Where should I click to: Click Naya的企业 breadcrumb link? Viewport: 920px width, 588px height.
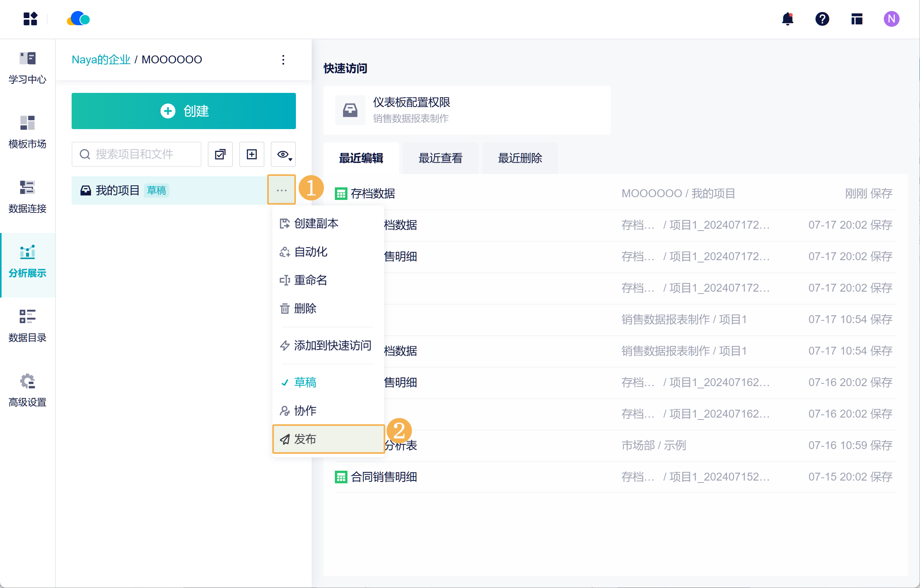point(101,60)
